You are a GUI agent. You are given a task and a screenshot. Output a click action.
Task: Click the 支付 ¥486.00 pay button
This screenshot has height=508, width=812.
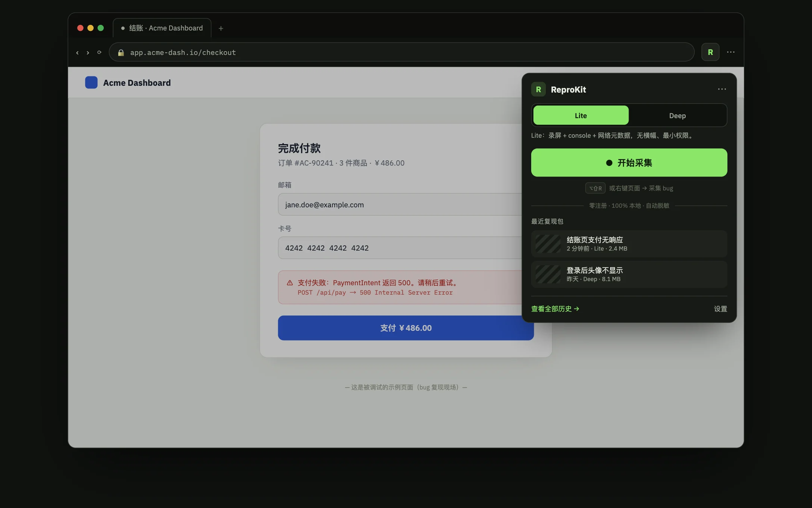click(x=406, y=328)
